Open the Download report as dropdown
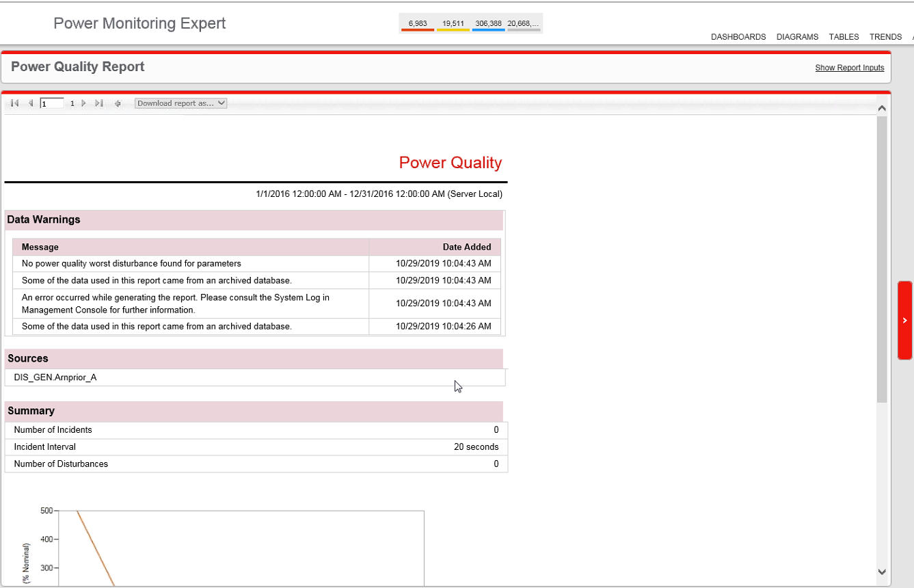Viewport: 914px width, 588px height. 180,103
